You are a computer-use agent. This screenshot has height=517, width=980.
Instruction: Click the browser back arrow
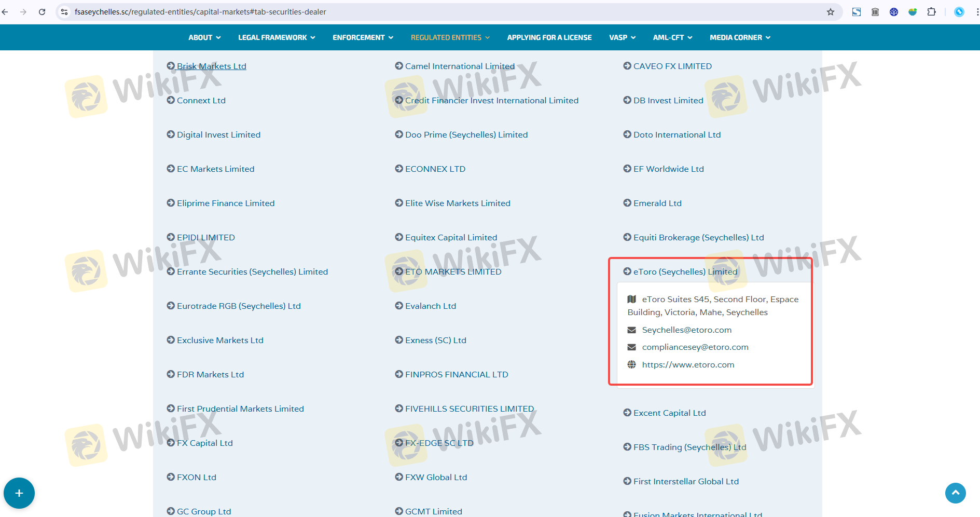5,12
